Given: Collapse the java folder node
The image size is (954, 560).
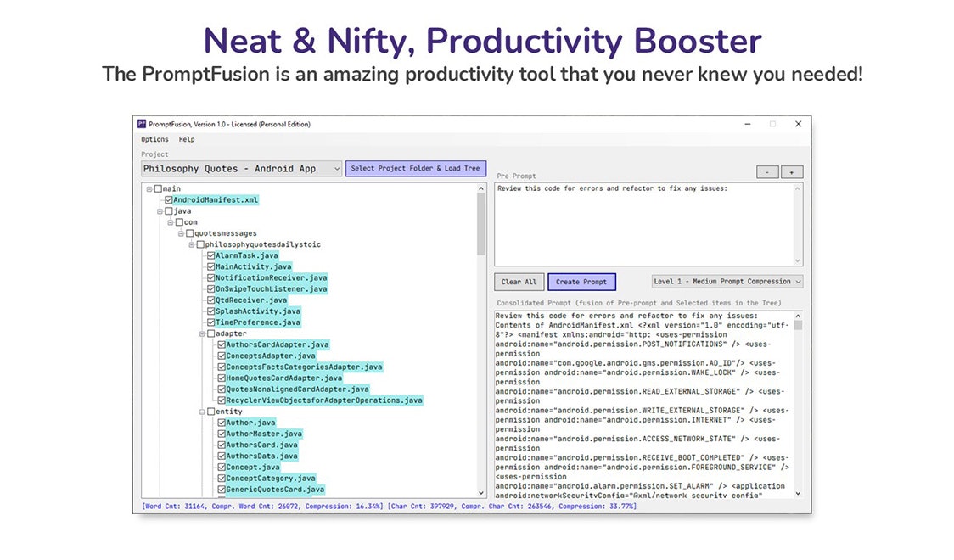Looking at the screenshot, I should click(x=160, y=211).
